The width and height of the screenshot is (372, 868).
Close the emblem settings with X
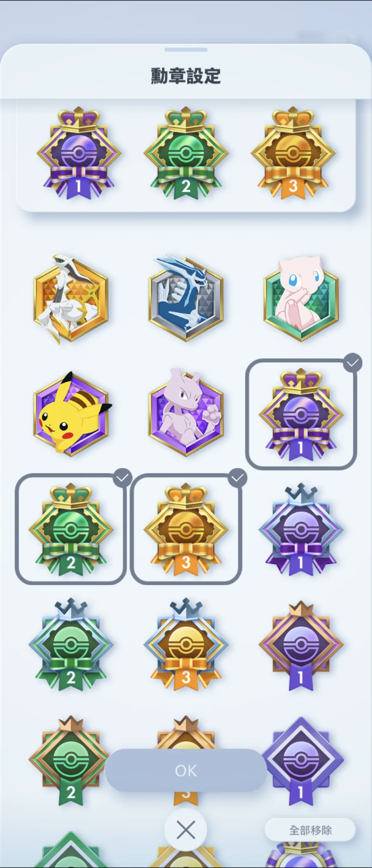186,830
